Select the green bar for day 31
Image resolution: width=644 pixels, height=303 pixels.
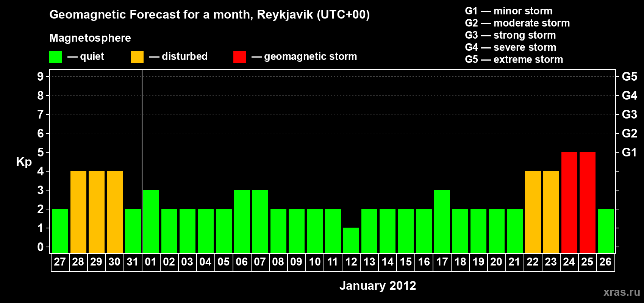click(x=133, y=231)
